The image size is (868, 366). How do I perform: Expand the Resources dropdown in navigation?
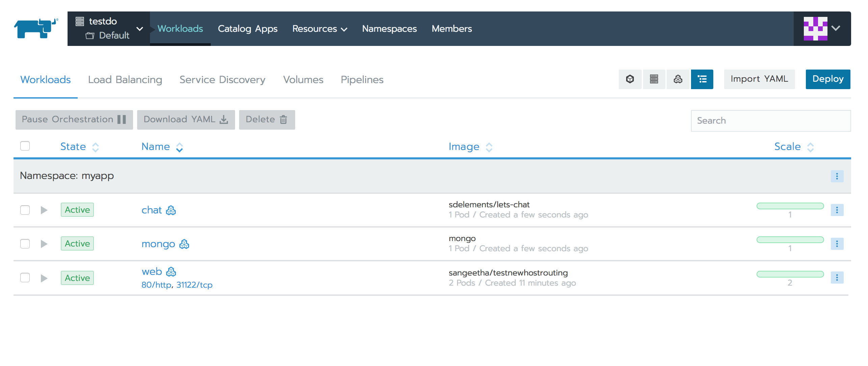[x=320, y=28]
